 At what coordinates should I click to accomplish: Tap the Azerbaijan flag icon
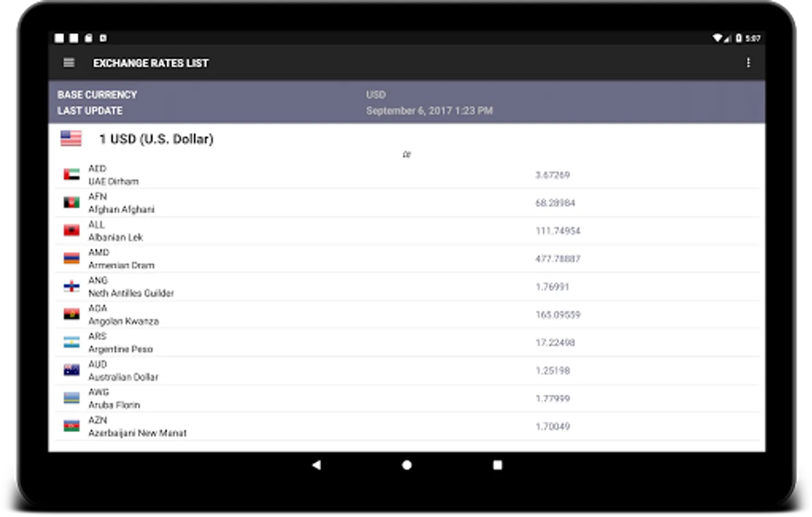(x=71, y=426)
